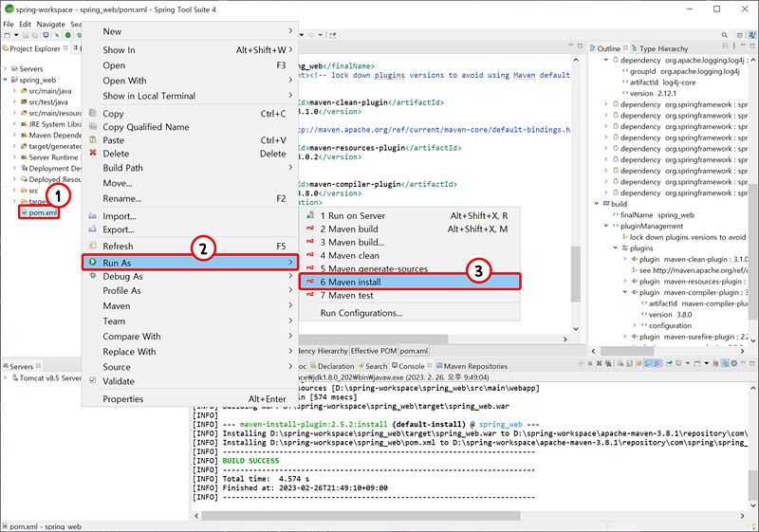
Task: Open the Display Selected Console dropdown arrow
Action: [687, 363]
